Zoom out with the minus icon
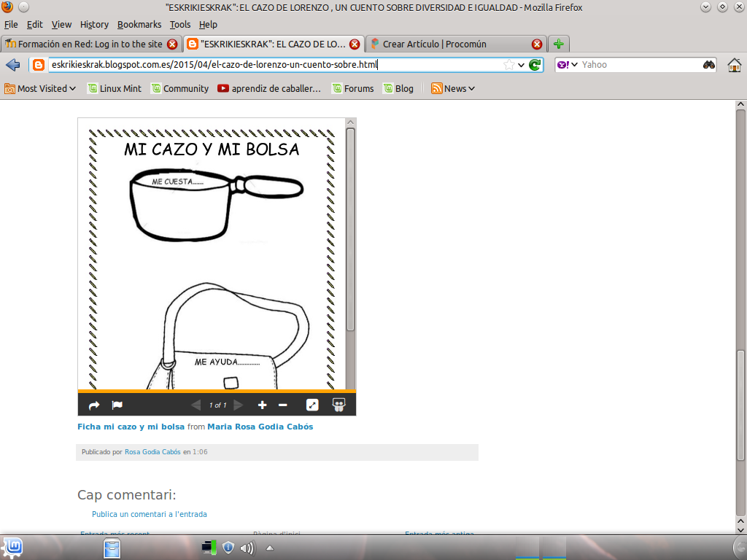The image size is (747, 560). 283,405
